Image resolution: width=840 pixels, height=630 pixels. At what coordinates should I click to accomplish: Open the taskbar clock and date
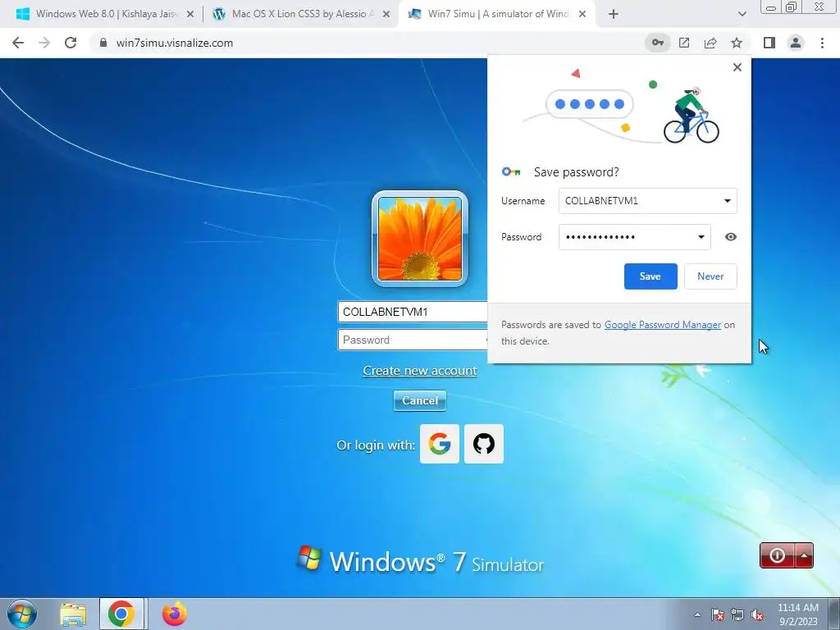tap(797, 614)
